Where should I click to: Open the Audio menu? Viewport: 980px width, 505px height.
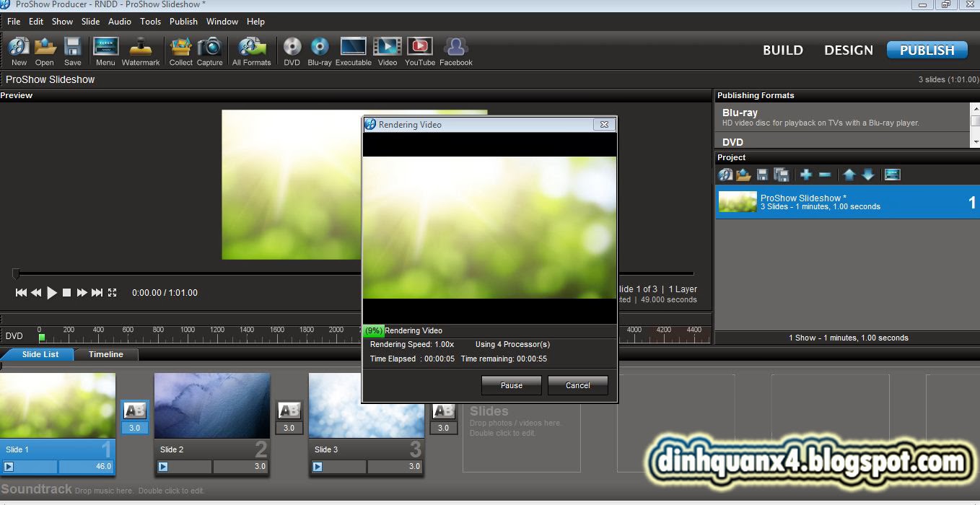pyautogui.click(x=120, y=22)
